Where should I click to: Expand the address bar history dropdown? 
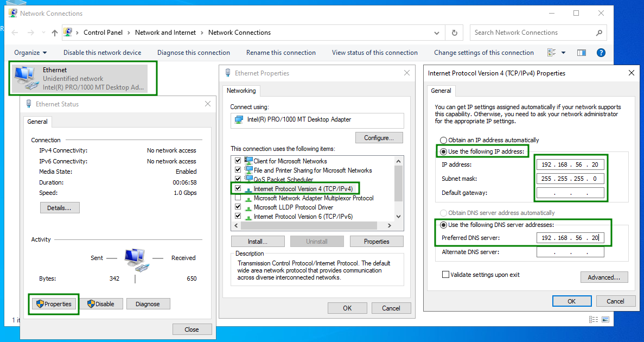(437, 33)
